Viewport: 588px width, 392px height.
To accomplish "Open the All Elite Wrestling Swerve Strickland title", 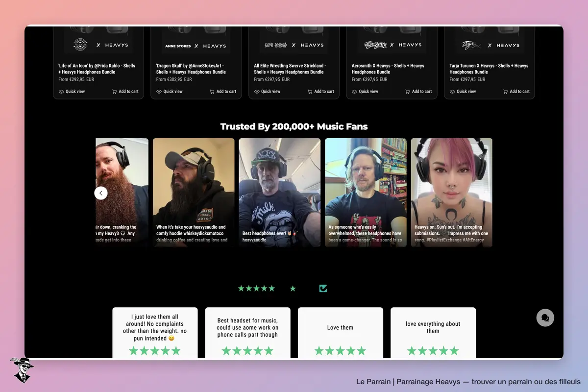I will tap(290, 69).
